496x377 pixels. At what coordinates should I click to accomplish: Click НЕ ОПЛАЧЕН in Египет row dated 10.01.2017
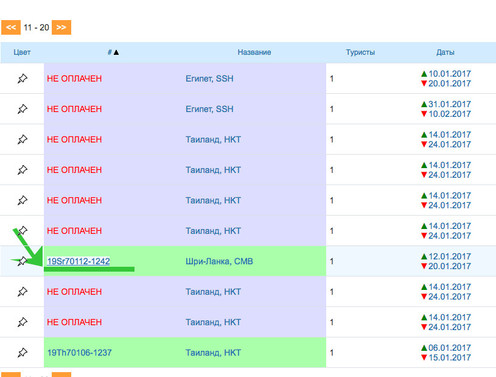pyautogui.click(x=74, y=79)
